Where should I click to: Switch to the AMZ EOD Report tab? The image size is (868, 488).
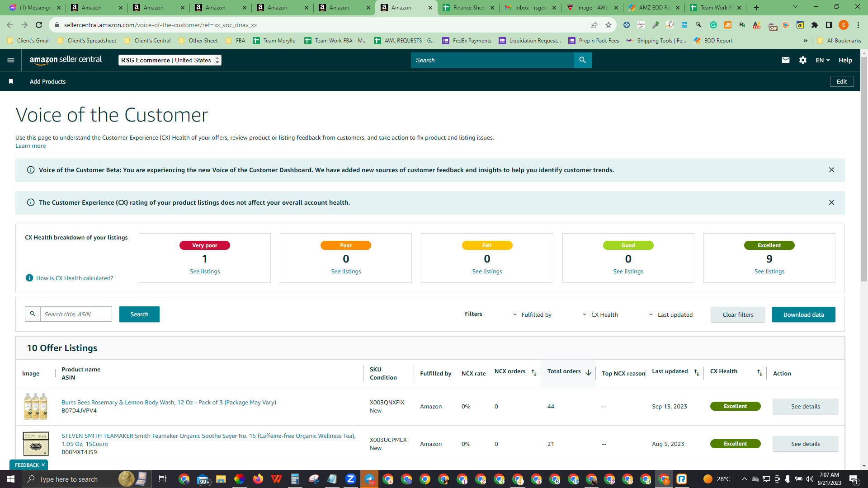coord(655,8)
